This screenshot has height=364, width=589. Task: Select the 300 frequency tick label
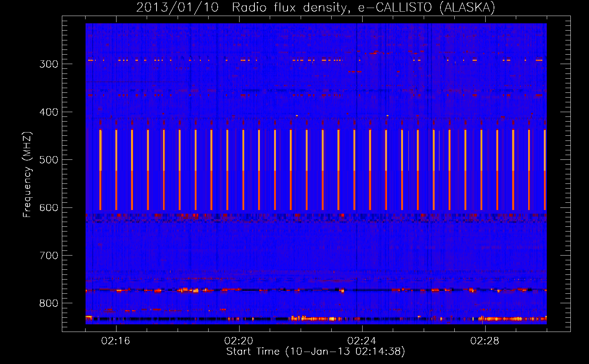pos(49,64)
